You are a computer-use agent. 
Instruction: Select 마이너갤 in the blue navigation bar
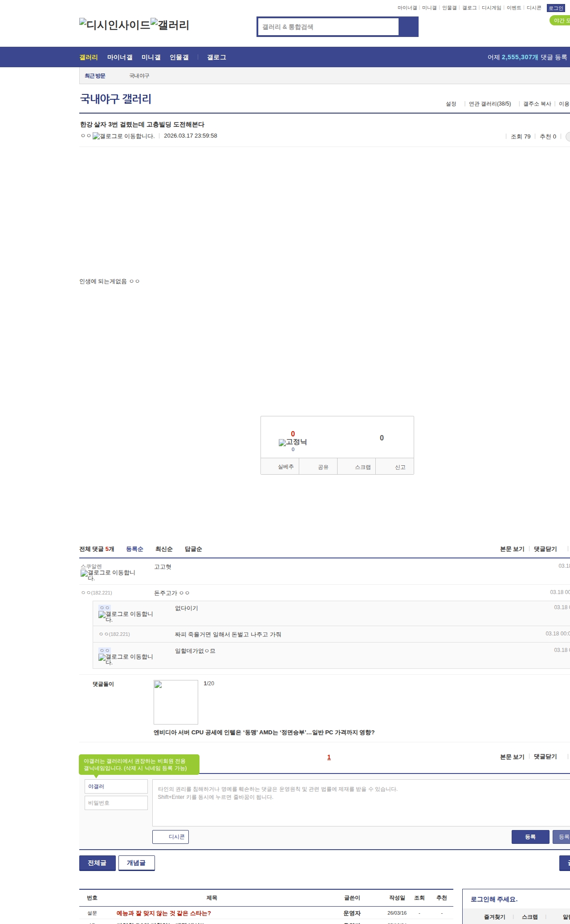tap(120, 57)
